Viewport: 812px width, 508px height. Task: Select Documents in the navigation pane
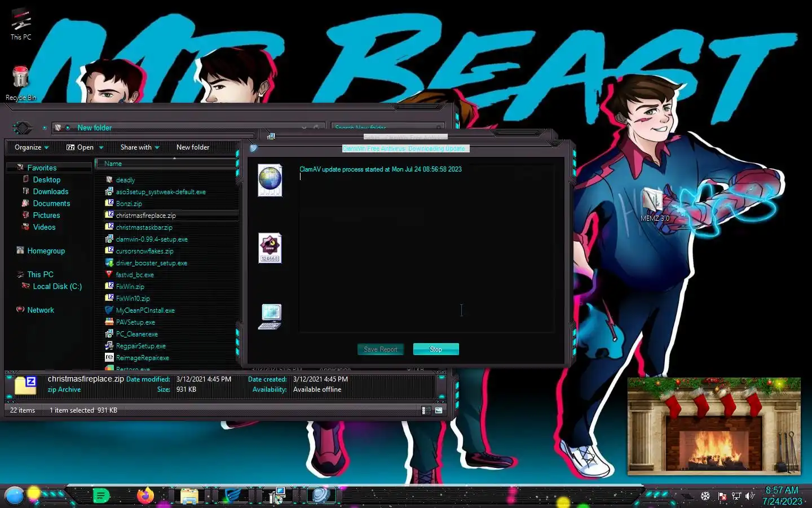pos(51,203)
